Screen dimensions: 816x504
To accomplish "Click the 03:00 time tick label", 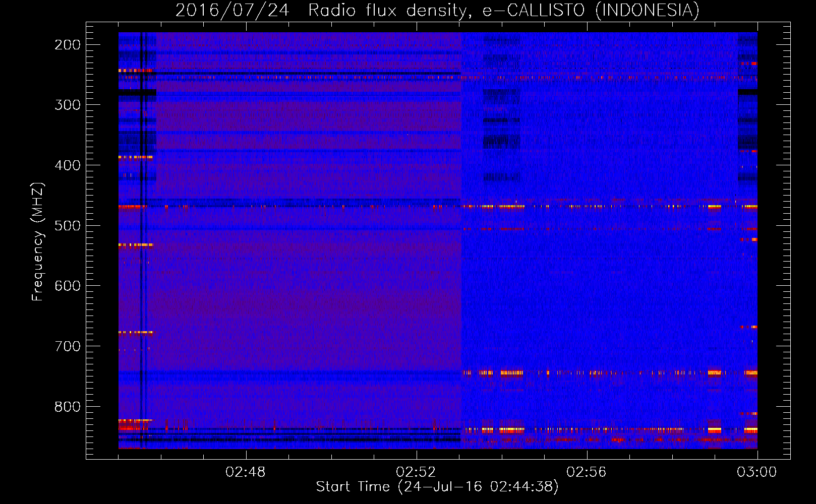I will click(757, 472).
